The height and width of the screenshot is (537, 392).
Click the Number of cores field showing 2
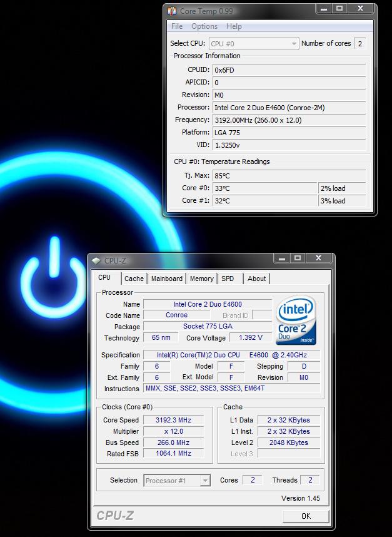pos(360,44)
